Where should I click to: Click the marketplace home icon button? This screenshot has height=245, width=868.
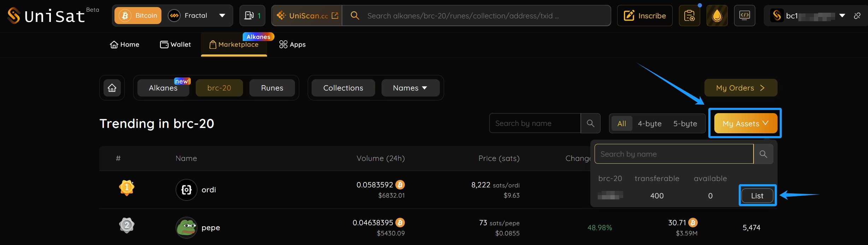tap(112, 88)
